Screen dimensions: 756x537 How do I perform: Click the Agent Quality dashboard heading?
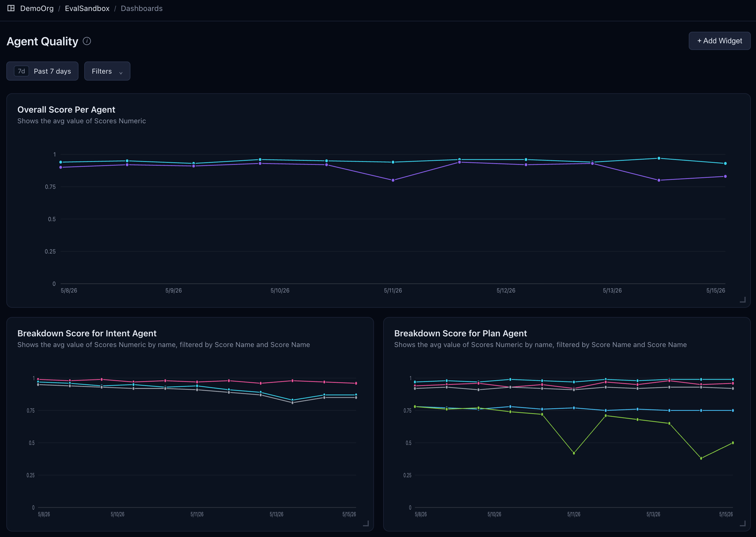click(42, 41)
